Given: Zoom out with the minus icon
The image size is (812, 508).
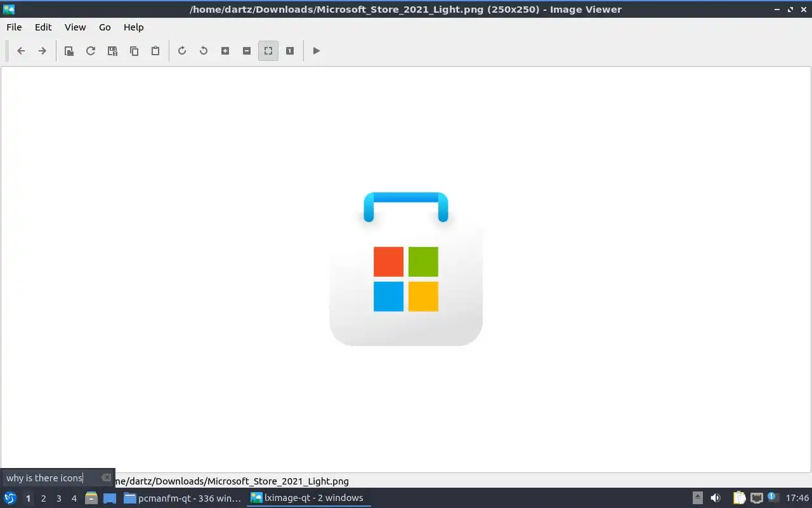Looking at the screenshot, I should 247,51.
